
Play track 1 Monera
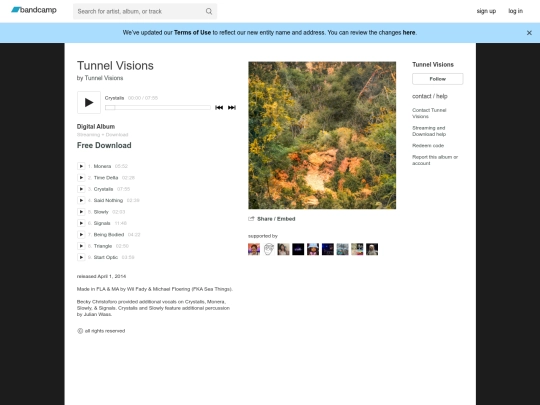(x=81, y=166)
